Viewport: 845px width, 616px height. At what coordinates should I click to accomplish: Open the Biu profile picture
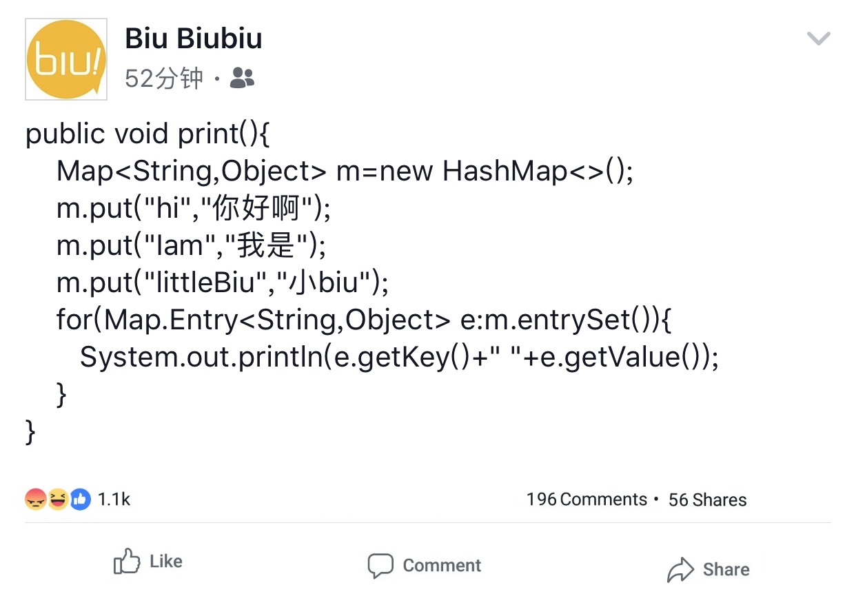66,59
